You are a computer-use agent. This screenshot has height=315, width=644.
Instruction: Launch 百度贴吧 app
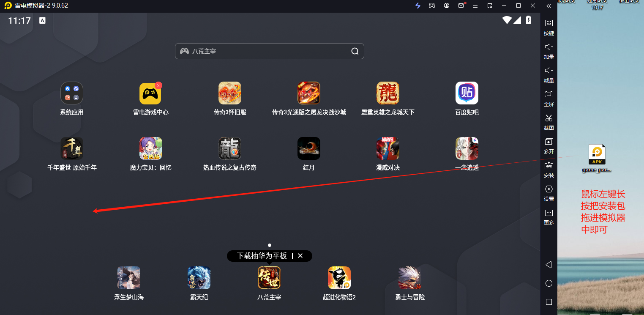pyautogui.click(x=467, y=93)
